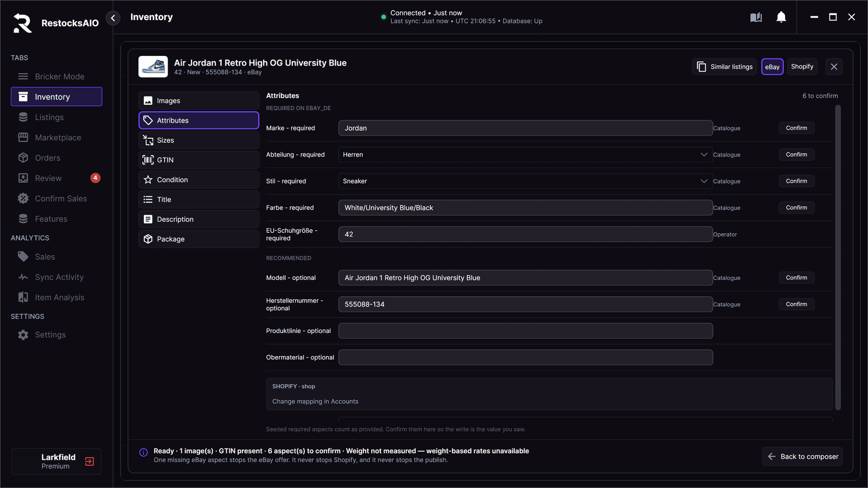Expand the Abteilung dropdown showing Herren
This screenshot has width=868, height=488.
(525, 155)
